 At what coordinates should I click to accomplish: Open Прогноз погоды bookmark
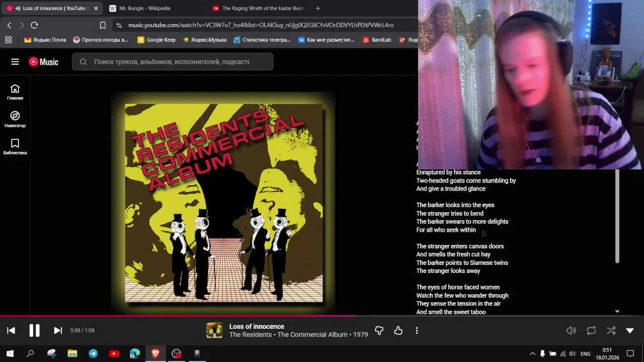click(x=100, y=40)
